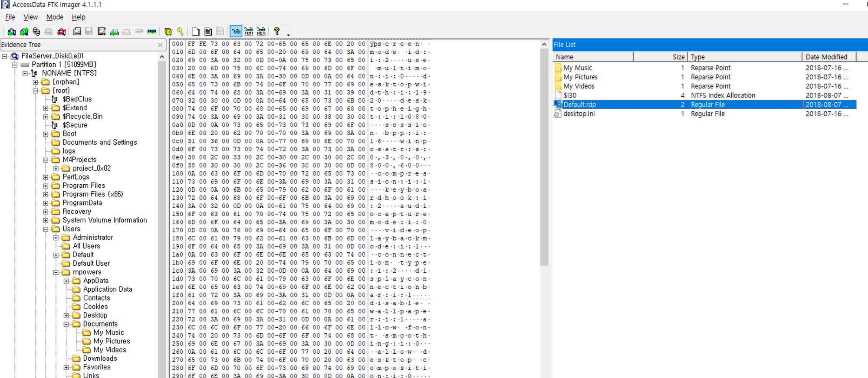Switch viewer to TEXT mode icon

point(249,32)
